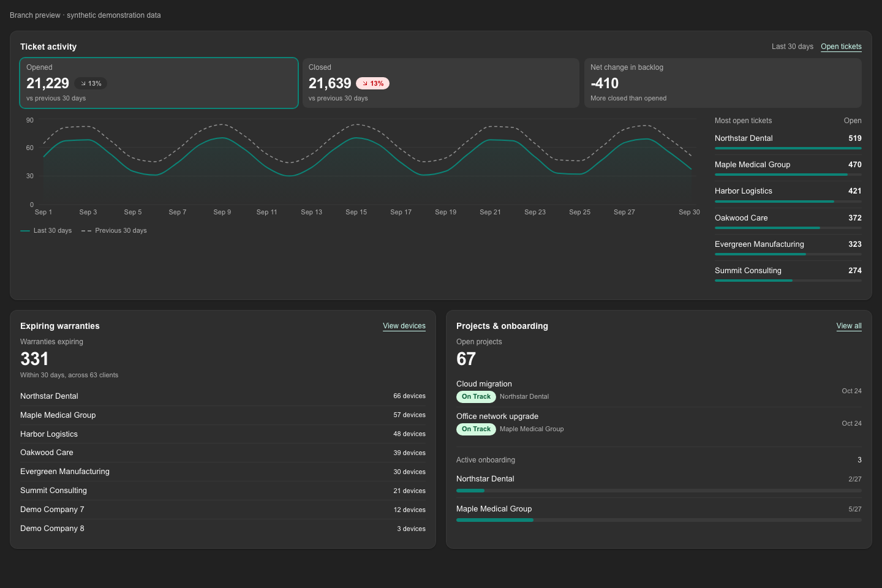Click Maple Medical Group's onboarding progress bar

coord(659,520)
